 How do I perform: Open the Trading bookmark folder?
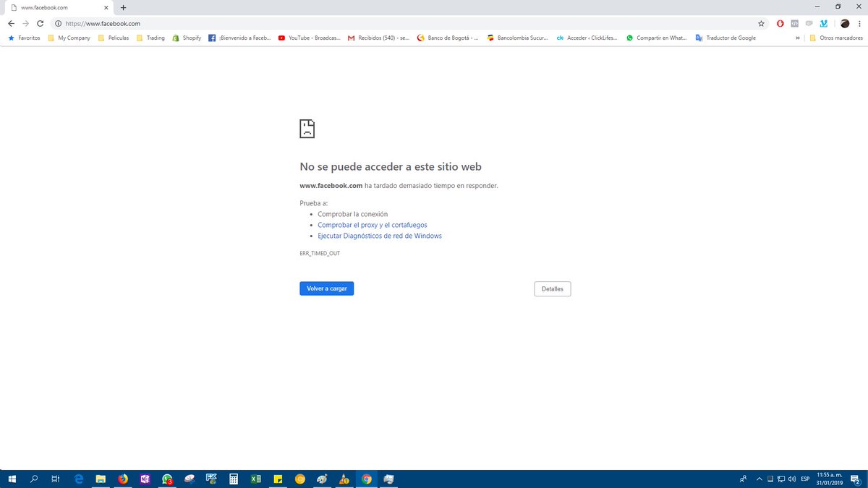pos(150,38)
